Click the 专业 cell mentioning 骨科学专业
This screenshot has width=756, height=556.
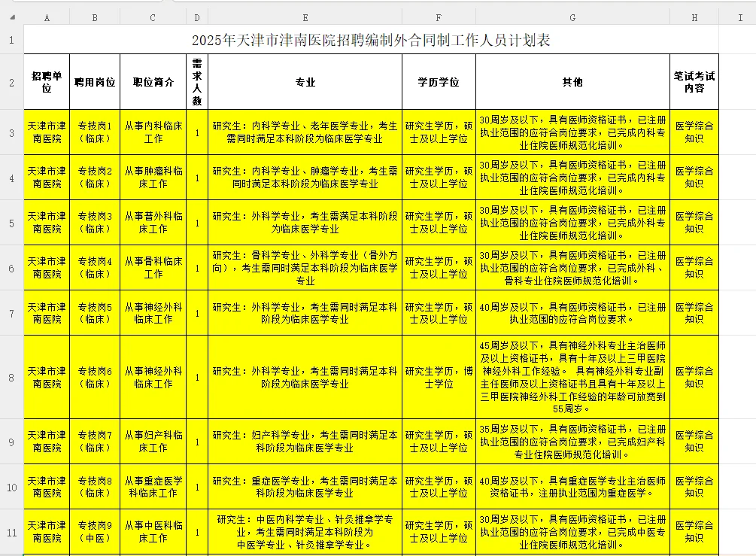pyautogui.click(x=305, y=268)
